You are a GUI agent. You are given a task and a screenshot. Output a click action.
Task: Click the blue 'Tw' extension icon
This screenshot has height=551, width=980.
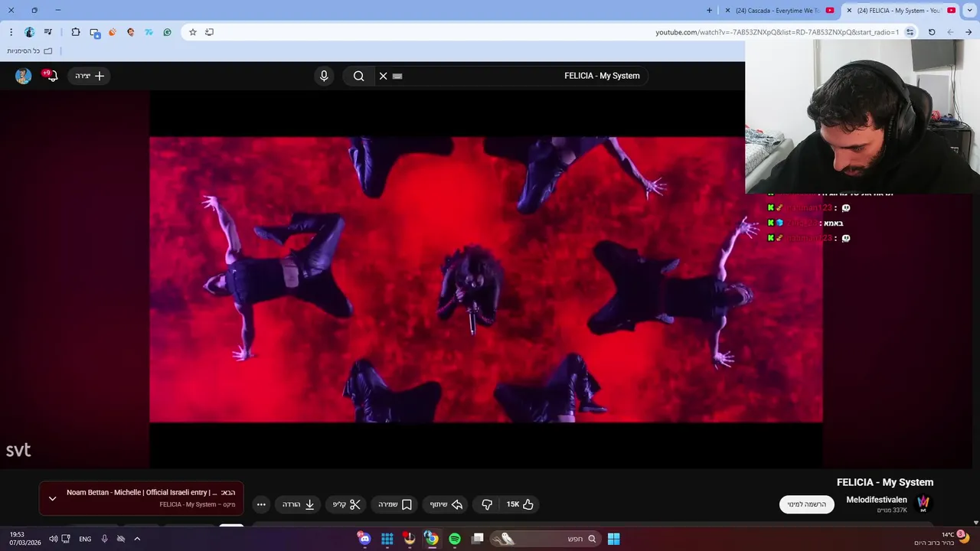tap(149, 32)
